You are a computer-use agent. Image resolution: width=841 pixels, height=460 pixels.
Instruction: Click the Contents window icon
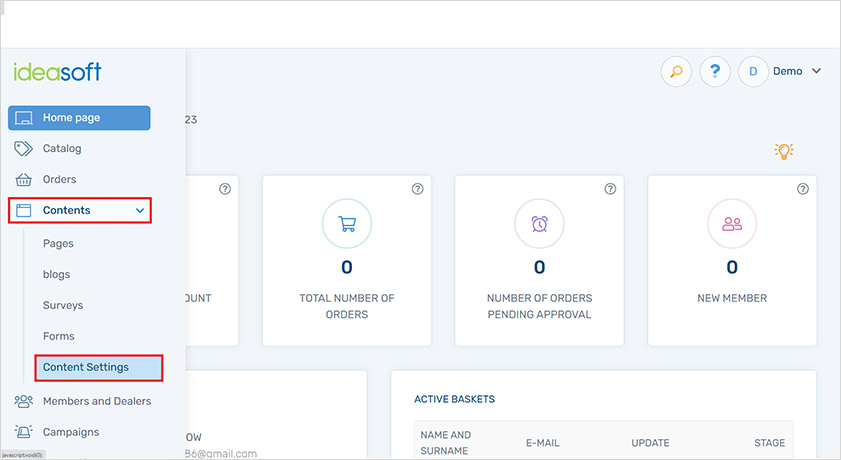coord(24,210)
